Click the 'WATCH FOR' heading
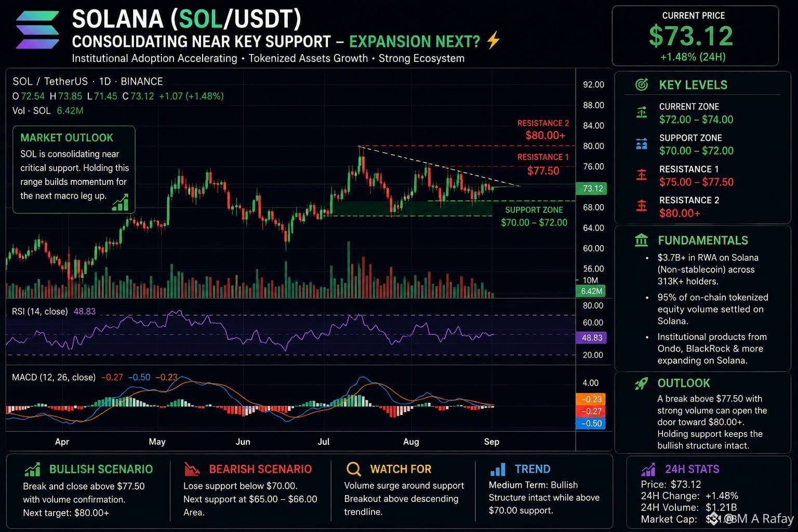798x532 pixels. click(x=401, y=469)
